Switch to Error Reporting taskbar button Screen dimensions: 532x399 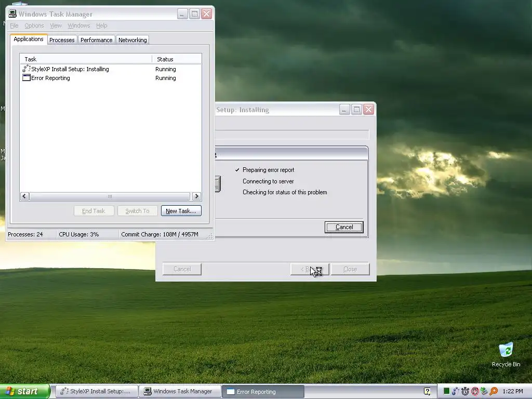[263, 392]
